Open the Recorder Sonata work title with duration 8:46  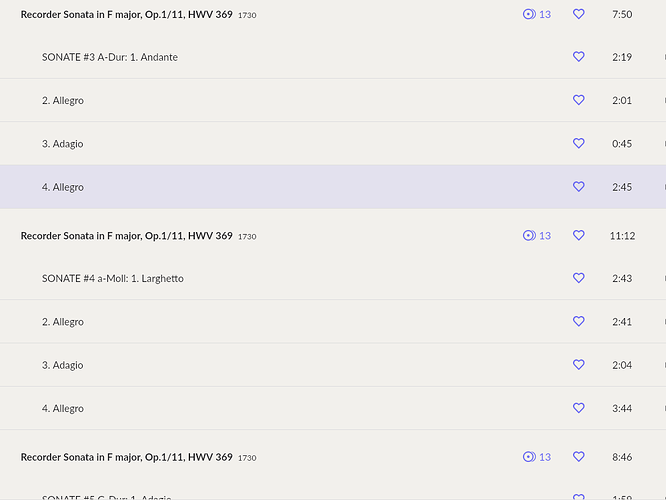pos(127,457)
